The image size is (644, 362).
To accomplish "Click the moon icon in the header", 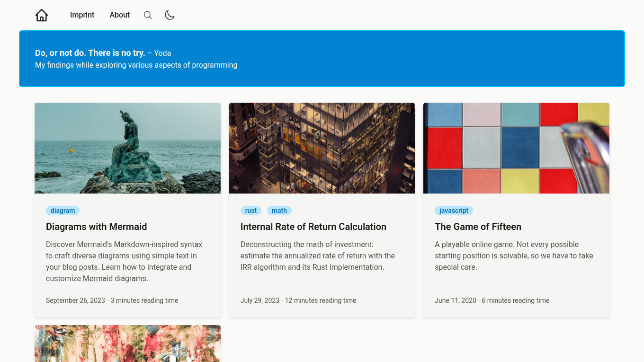I will 170,15.
